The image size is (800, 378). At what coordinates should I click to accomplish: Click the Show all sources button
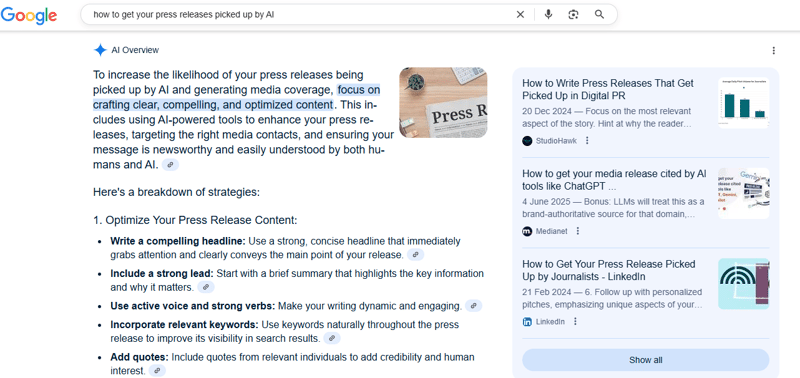(x=645, y=360)
